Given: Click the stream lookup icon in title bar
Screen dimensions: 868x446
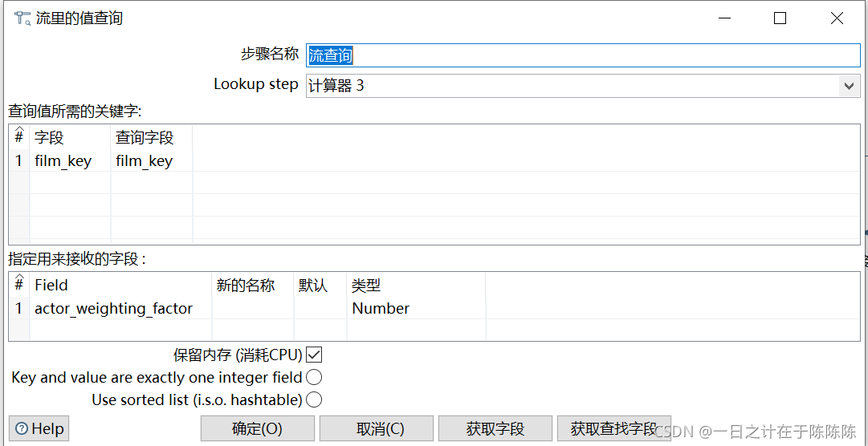Looking at the screenshot, I should pyautogui.click(x=22, y=18).
